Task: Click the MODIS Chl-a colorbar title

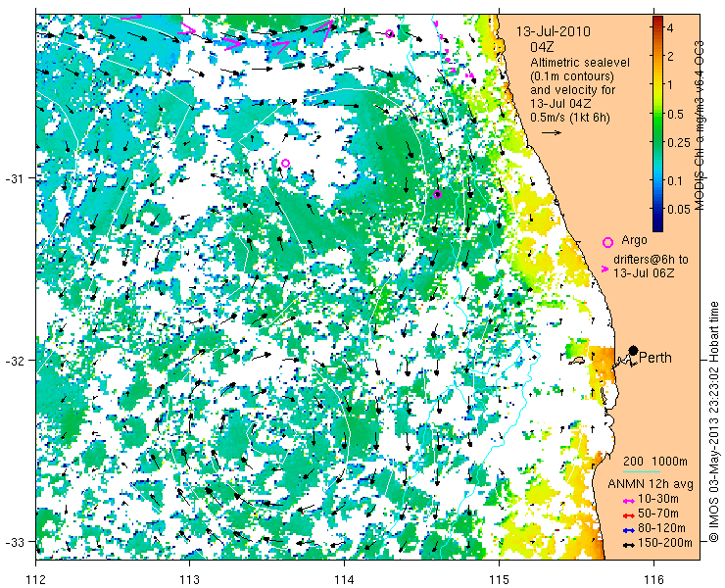Action: click(701, 125)
